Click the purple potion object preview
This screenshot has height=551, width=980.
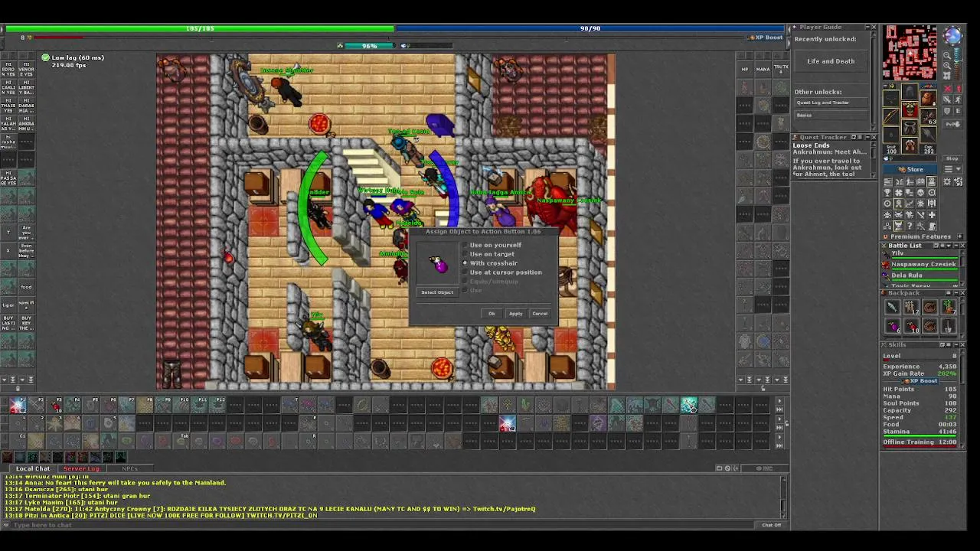(x=438, y=265)
